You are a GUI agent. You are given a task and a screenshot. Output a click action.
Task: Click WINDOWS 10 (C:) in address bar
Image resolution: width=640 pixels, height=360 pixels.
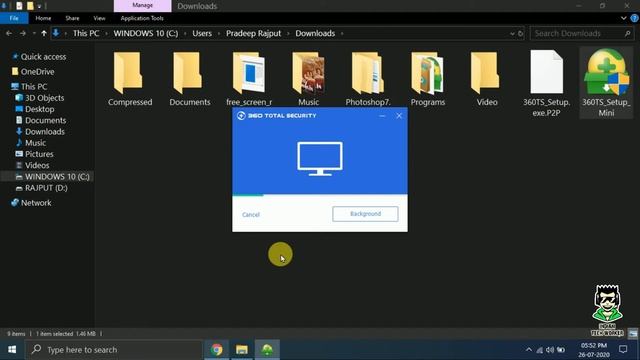click(x=146, y=33)
